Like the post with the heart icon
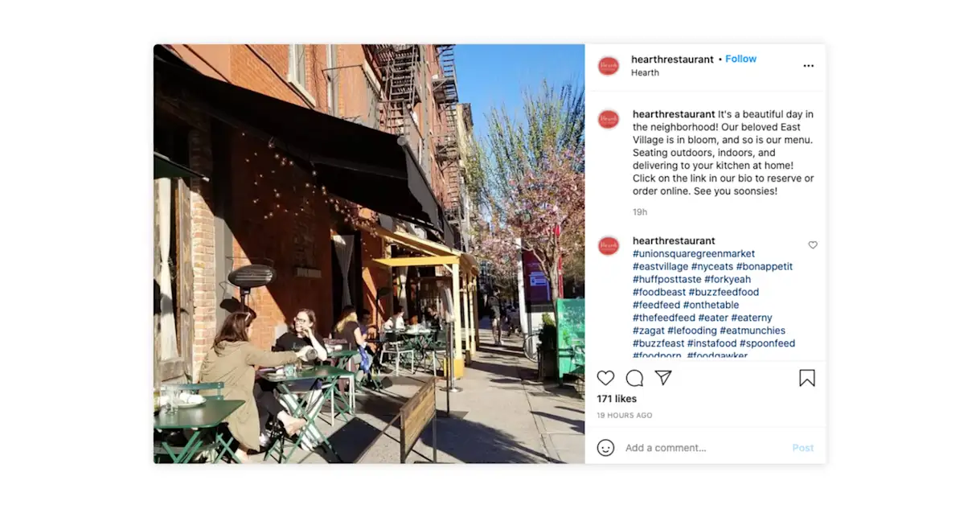Image resolution: width=980 pixels, height=509 pixels. pyautogui.click(x=605, y=378)
